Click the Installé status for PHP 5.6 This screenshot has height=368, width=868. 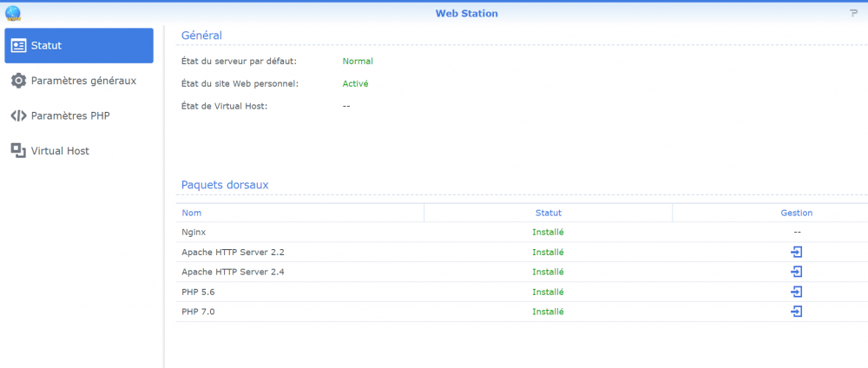[x=548, y=292]
